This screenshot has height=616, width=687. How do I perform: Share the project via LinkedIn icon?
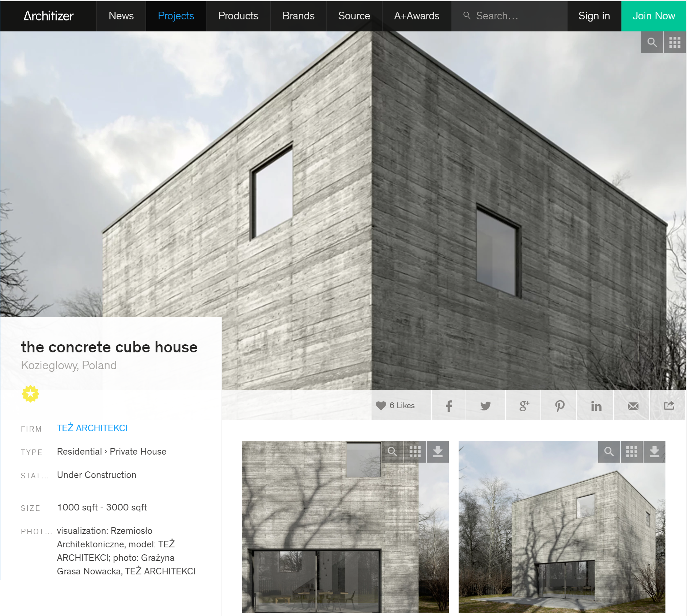[596, 406]
